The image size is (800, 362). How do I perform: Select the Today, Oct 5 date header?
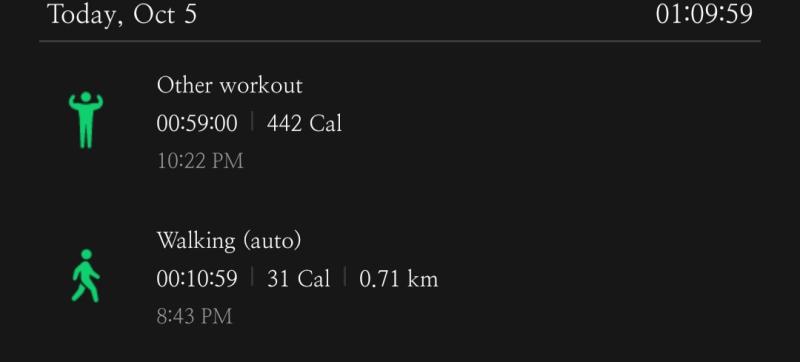122,14
